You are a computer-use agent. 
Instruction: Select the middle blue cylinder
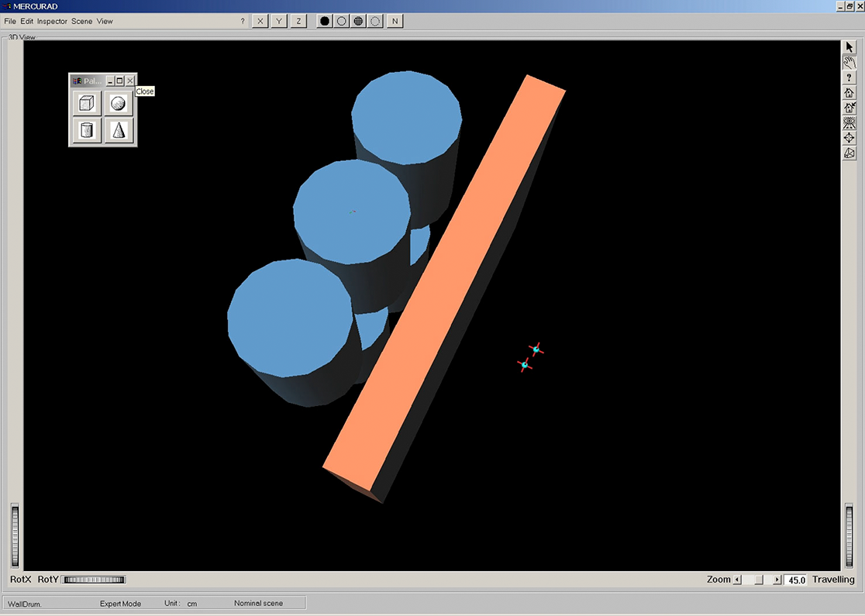(x=352, y=212)
